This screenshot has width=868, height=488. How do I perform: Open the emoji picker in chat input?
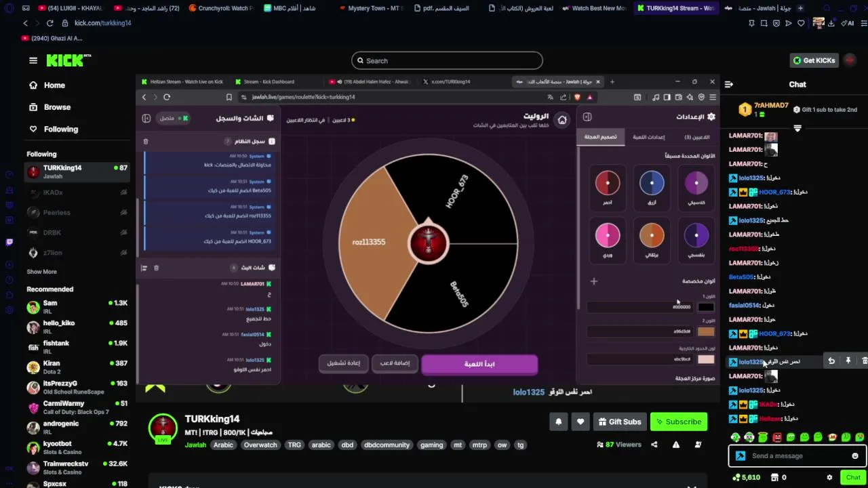click(x=855, y=455)
